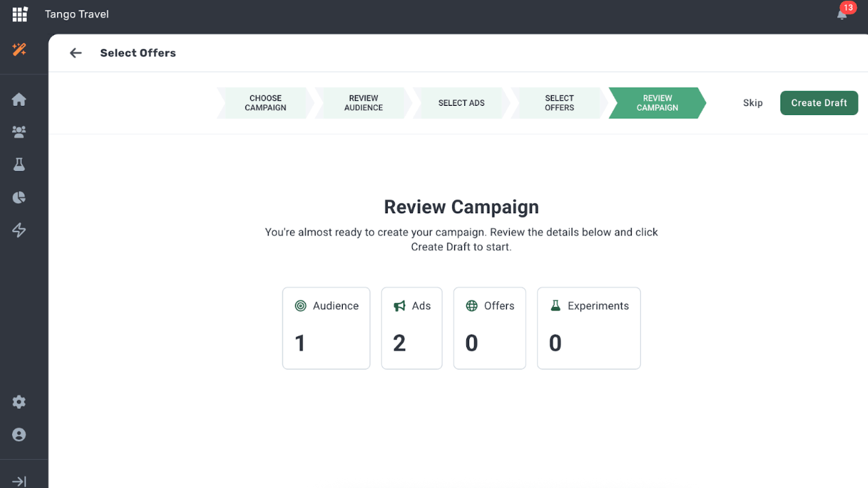Screen dimensions: 868x488
Task: Expand the sidebar with arrow icon
Action: tap(19, 481)
